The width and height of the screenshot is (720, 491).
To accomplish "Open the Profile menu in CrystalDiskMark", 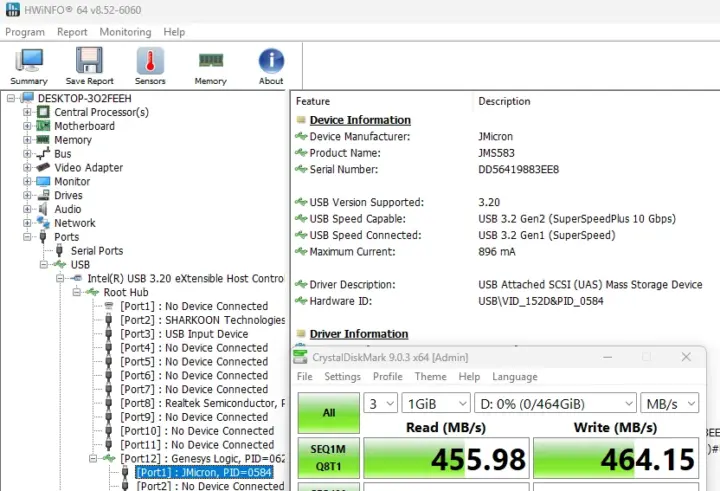I will point(388,377).
